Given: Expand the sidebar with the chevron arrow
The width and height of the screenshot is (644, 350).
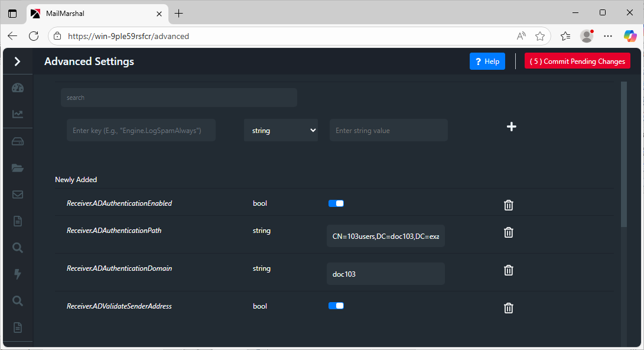Looking at the screenshot, I should click(x=17, y=61).
